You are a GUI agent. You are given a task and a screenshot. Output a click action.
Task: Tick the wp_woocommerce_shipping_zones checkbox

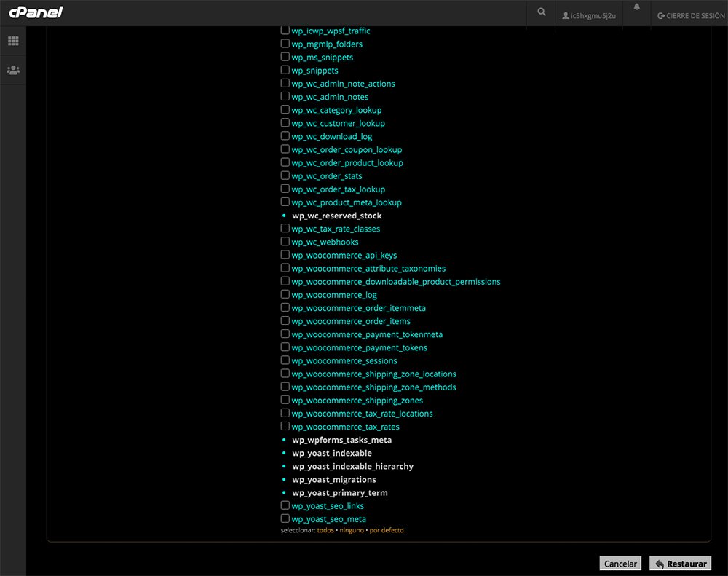[x=285, y=400]
